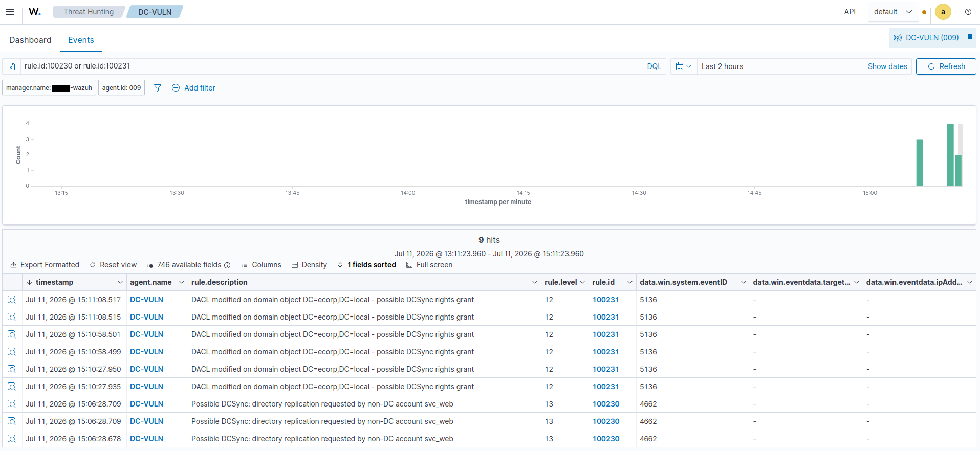Image resolution: width=980 pixels, height=451 pixels.
Task: Open the rule.level column header menu
Action: pyautogui.click(x=582, y=282)
